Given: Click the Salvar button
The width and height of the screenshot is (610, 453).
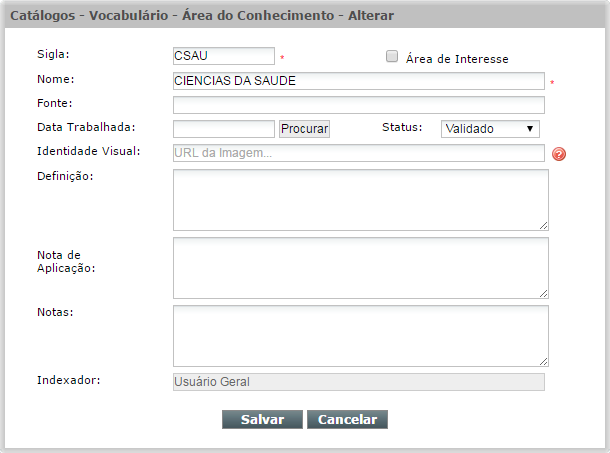Looking at the screenshot, I should (262, 420).
